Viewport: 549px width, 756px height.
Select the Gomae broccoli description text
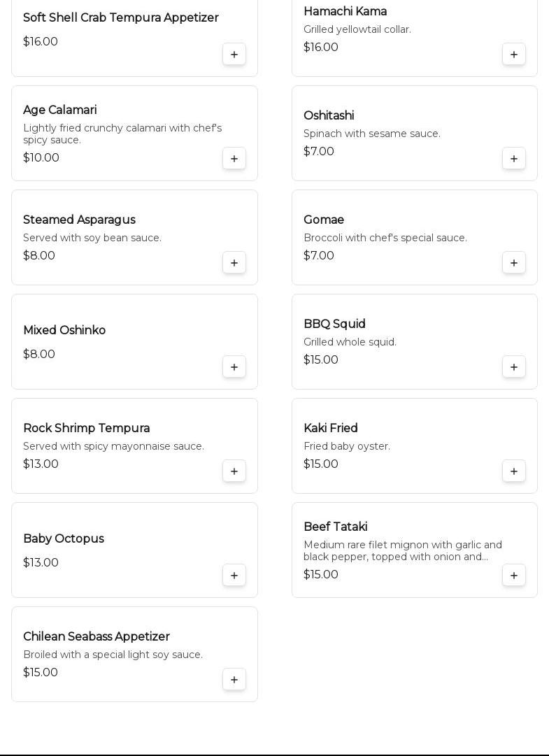[385, 238]
